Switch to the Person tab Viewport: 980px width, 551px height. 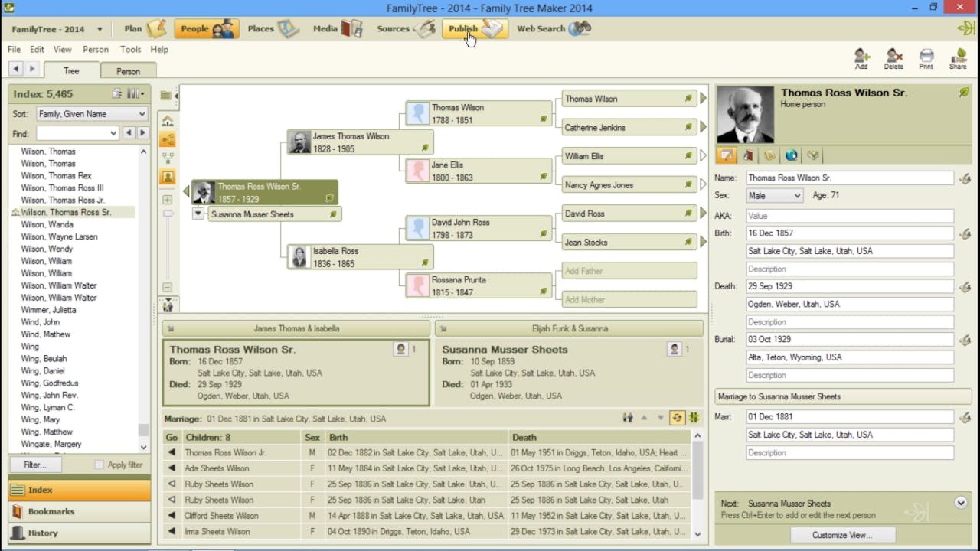click(x=128, y=70)
